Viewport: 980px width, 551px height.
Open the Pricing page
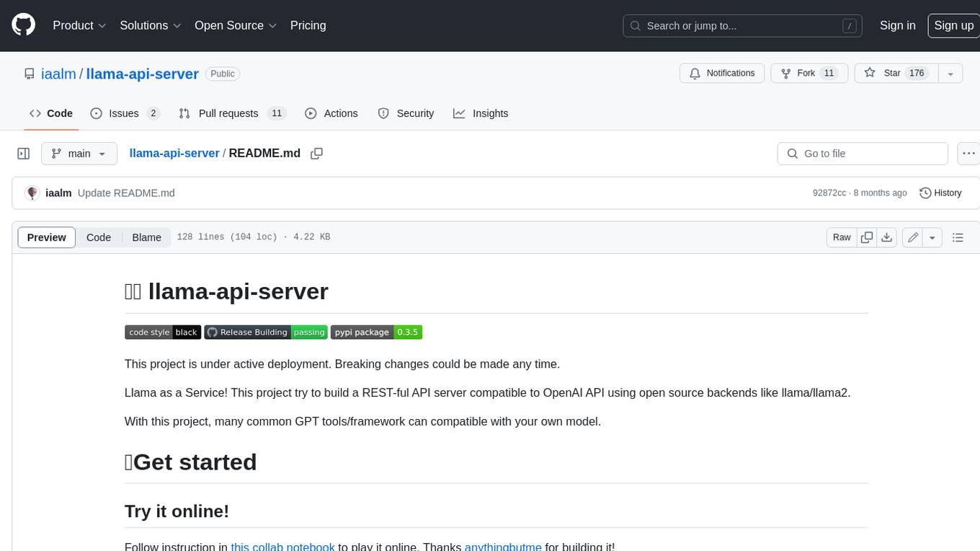click(x=308, y=25)
